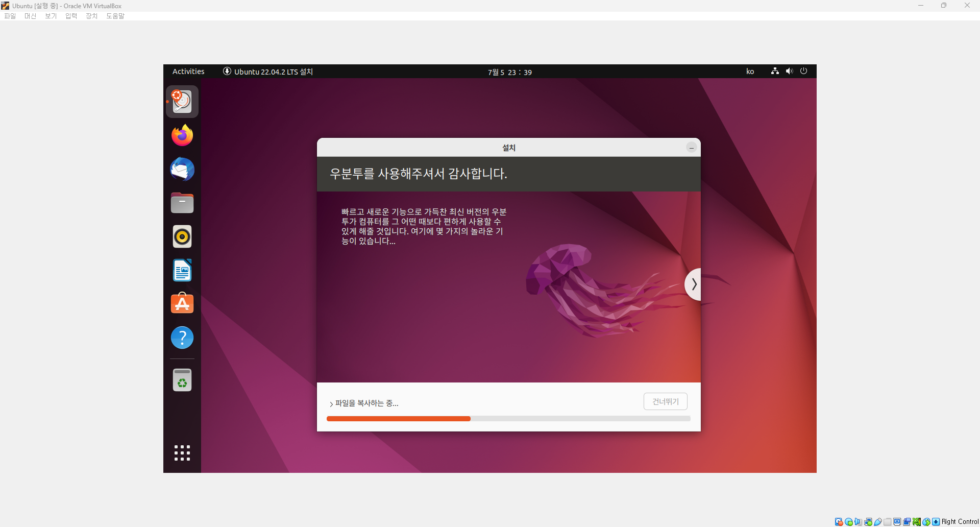Click the Right Control host key label
This screenshot has height=527, width=980.
point(960,522)
